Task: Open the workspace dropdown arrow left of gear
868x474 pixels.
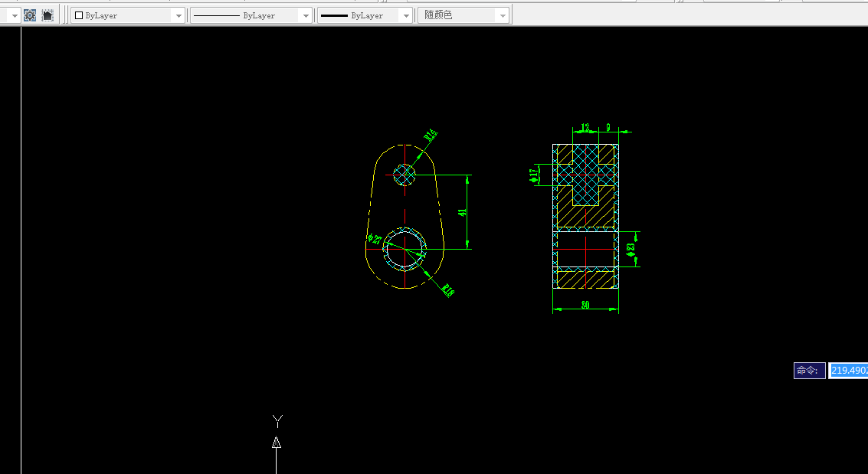Action: coord(15,16)
